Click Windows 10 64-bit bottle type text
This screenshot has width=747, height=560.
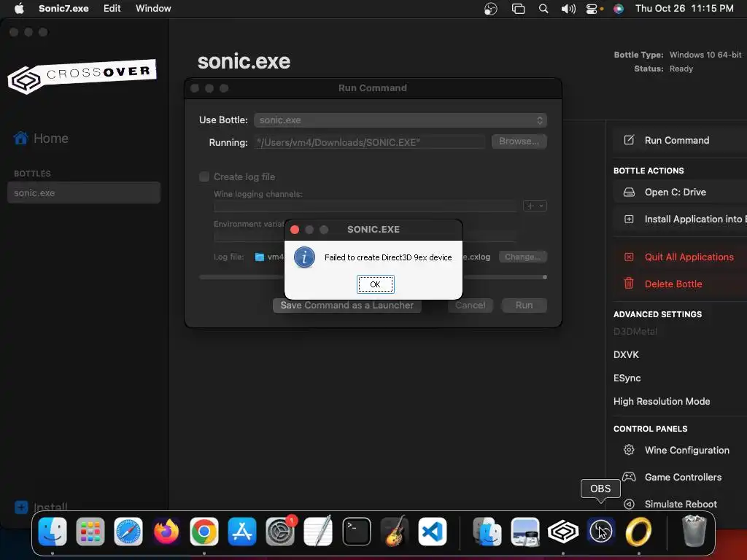tap(705, 55)
